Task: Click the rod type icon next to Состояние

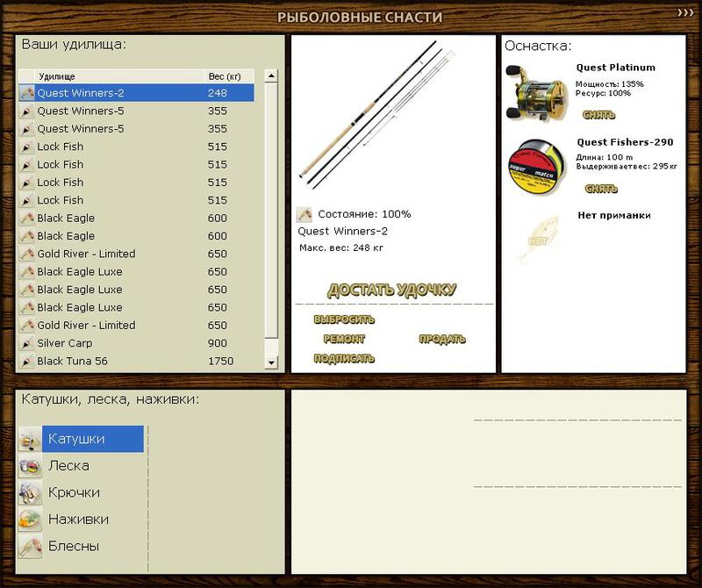Action: point(304,214)
